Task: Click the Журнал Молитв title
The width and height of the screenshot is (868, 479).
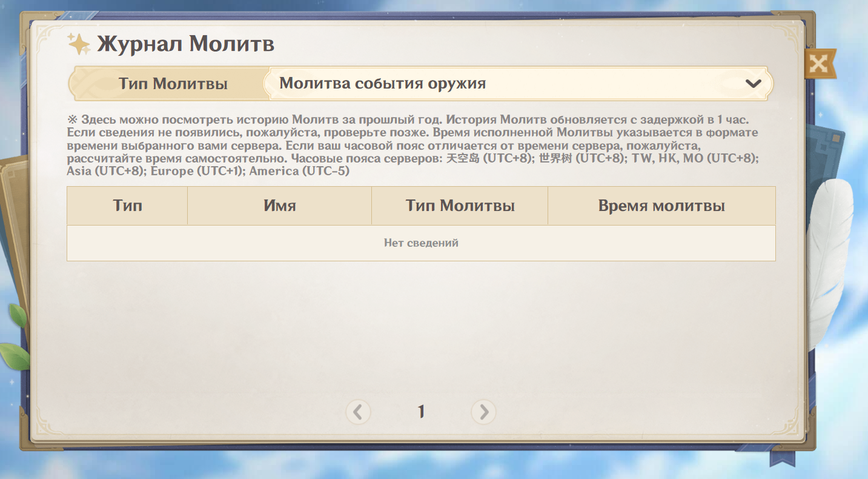Action: pyautogui.click(x=186, y=44)
